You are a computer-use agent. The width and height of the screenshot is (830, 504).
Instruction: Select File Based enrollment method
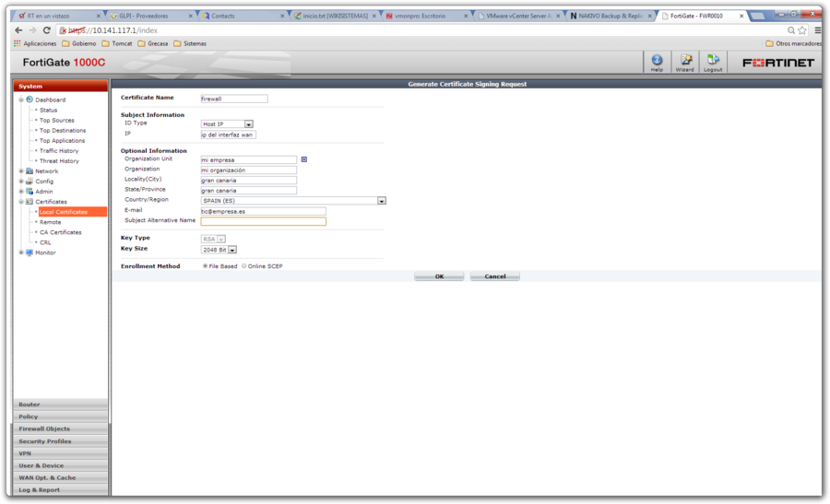pos(205,266)
